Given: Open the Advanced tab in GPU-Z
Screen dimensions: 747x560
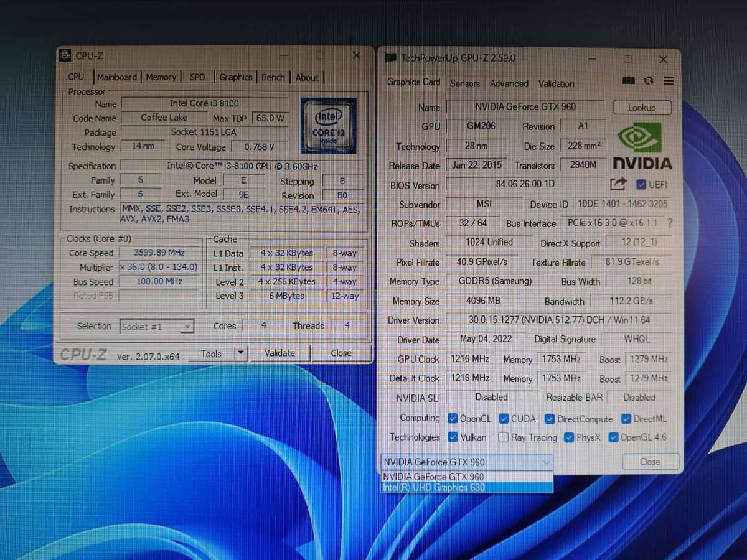Looking at the screenshot, I should [509, 83].
